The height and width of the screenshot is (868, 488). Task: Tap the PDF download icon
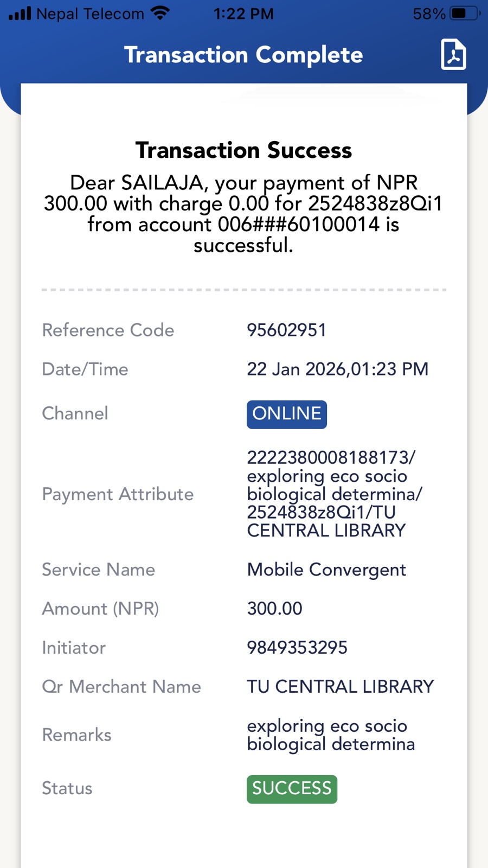coord(453,54)
